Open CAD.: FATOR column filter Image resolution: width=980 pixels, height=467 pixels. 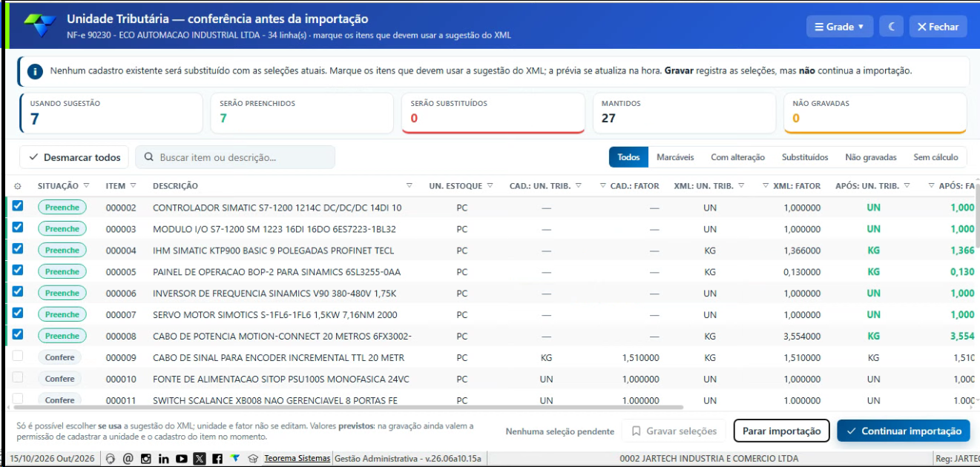point(602,185)
